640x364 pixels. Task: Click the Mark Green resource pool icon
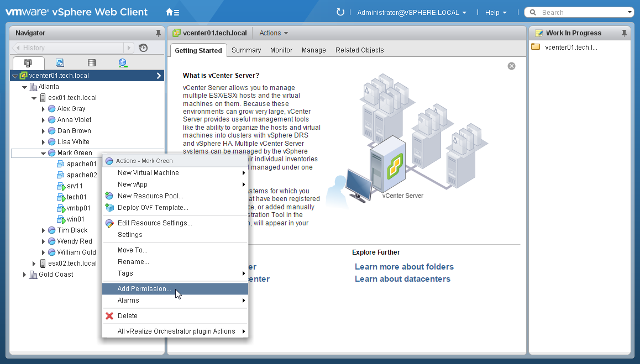52,153
